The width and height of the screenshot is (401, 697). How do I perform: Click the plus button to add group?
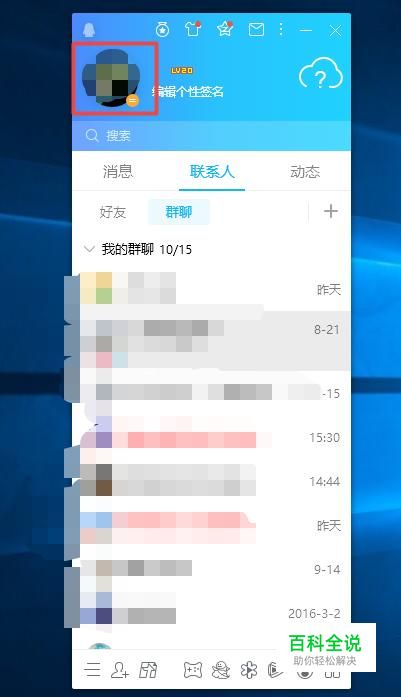pos(331,211)
